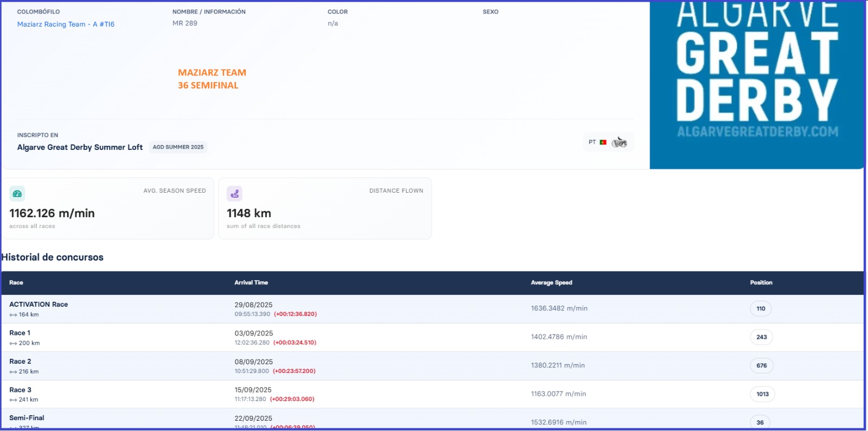Image resolution: width=868 pixels, height=431 pixels.
Task: Click the time gap (+00:03:24.510)
Action: click(x=295, y=343)
